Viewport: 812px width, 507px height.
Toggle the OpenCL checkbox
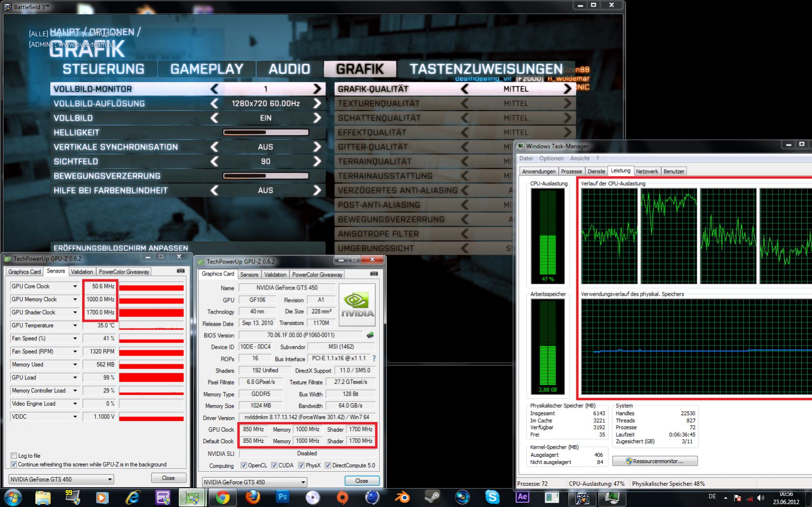pos(244,465)
